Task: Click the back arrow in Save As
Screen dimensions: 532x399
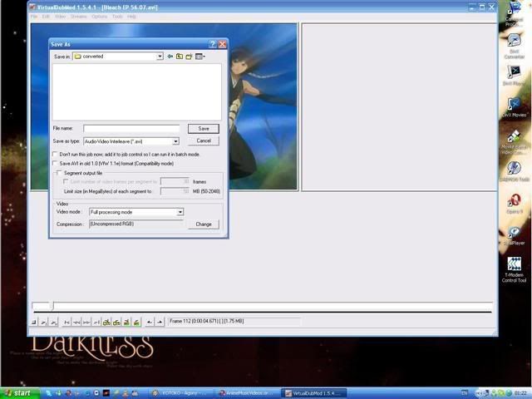Action: click(170, 57)
